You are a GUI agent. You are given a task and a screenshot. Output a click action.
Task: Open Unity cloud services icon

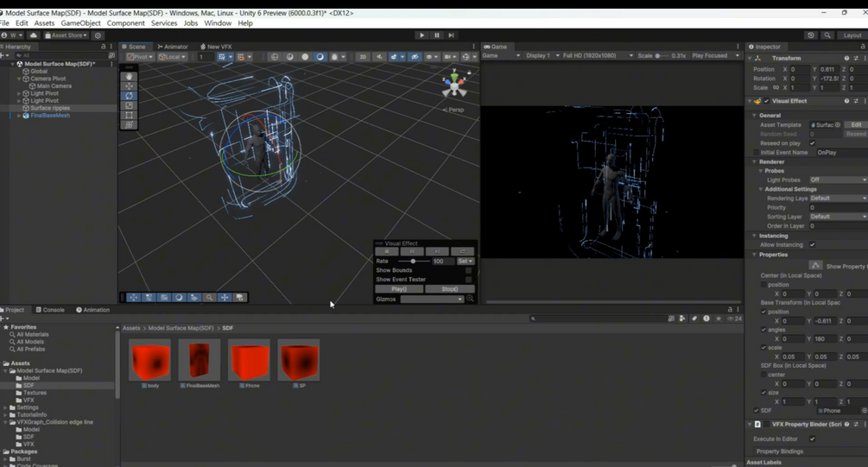click(x=33, y=35)
